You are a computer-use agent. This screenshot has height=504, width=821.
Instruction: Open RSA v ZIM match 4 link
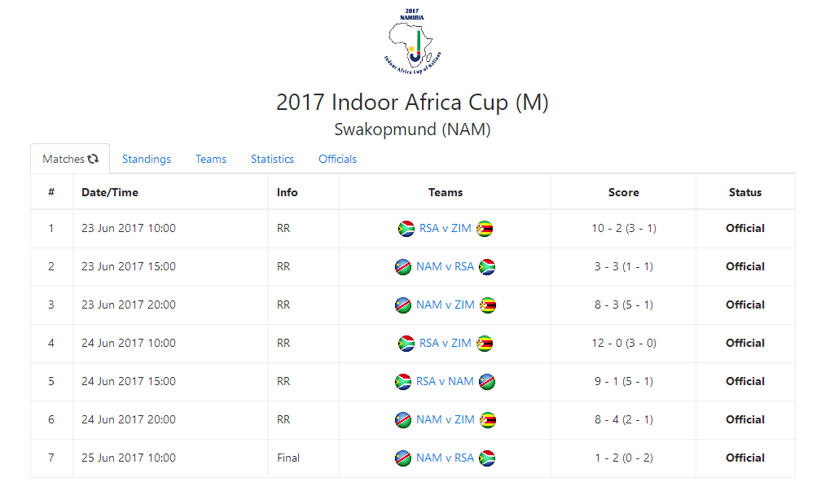tap(446, 343)
